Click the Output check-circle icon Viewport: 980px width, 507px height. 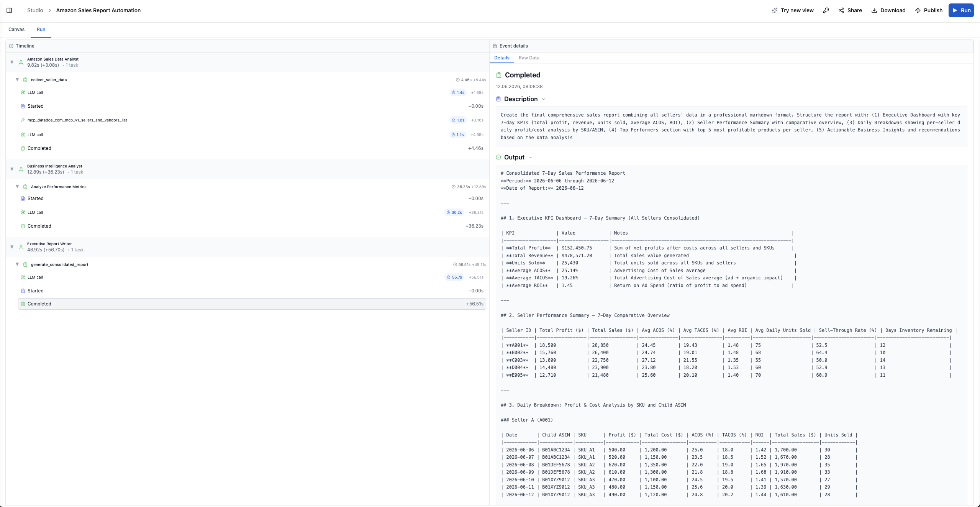click(498, 158)
